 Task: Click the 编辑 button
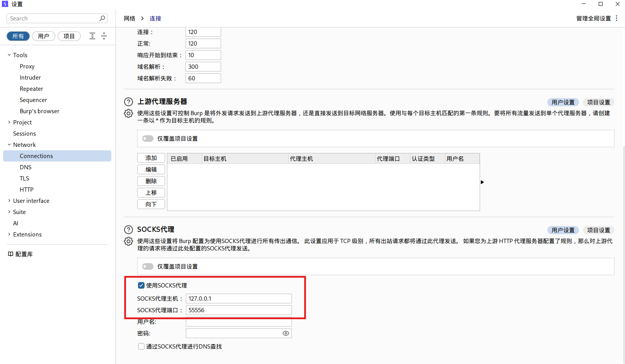151,170
